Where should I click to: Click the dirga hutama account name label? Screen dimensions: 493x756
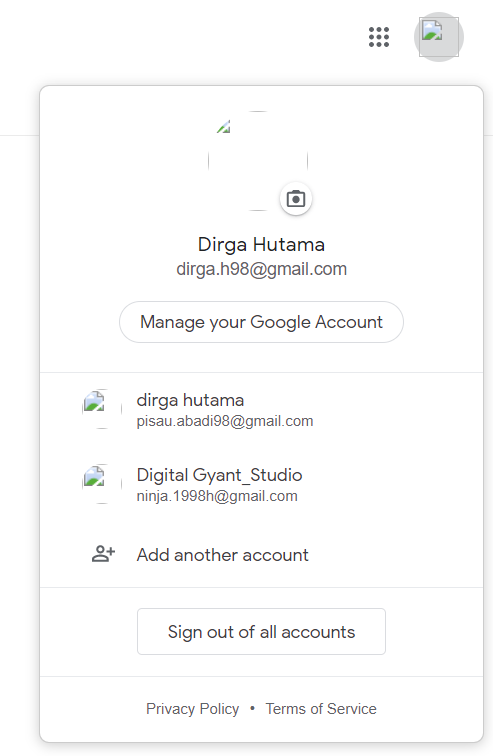pos(190,400)
